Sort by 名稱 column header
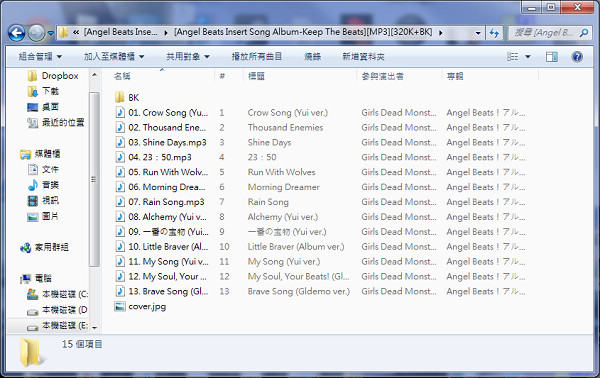600x378 pixels. [122, 76]
